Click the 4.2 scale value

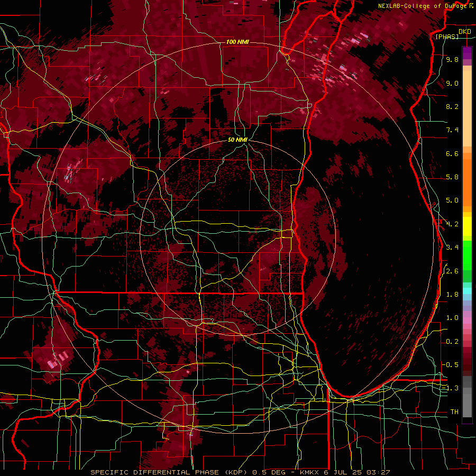pyautogui.click(x=452, y=224)
